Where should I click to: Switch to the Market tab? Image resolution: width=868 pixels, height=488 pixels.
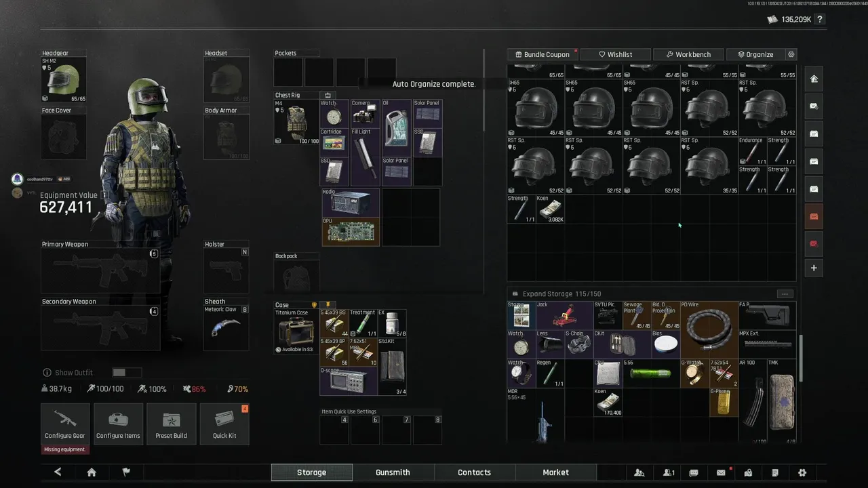point(555,472)
